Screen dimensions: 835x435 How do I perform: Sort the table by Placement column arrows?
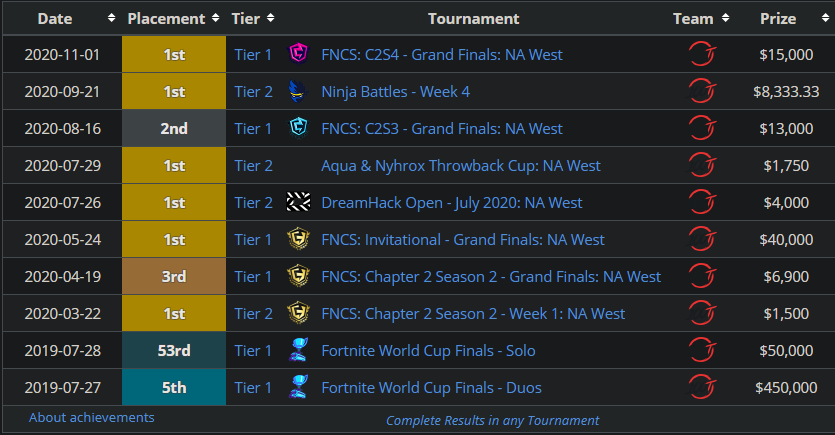(x=215, y=18)
